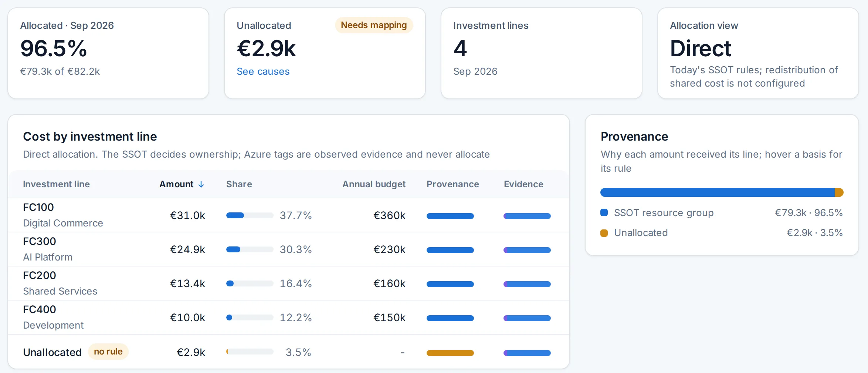Select the FC400 investment line code

[x=40, y=309]
